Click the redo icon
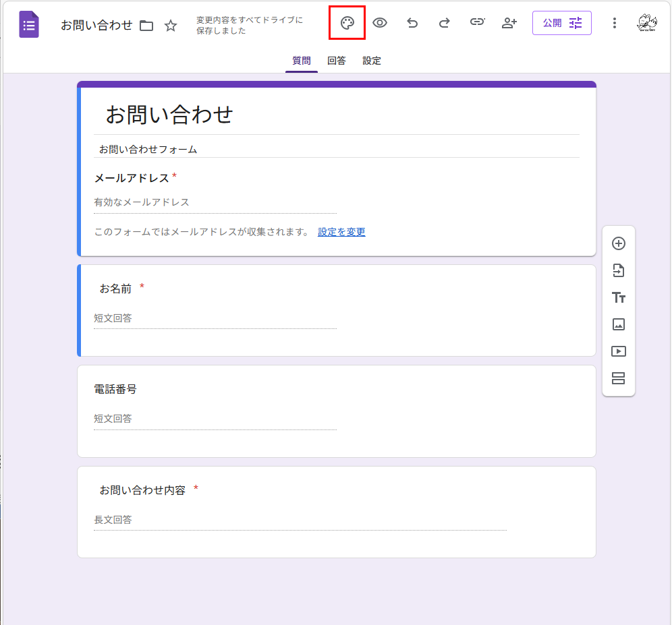672x625 pixels. coord(444,22)
